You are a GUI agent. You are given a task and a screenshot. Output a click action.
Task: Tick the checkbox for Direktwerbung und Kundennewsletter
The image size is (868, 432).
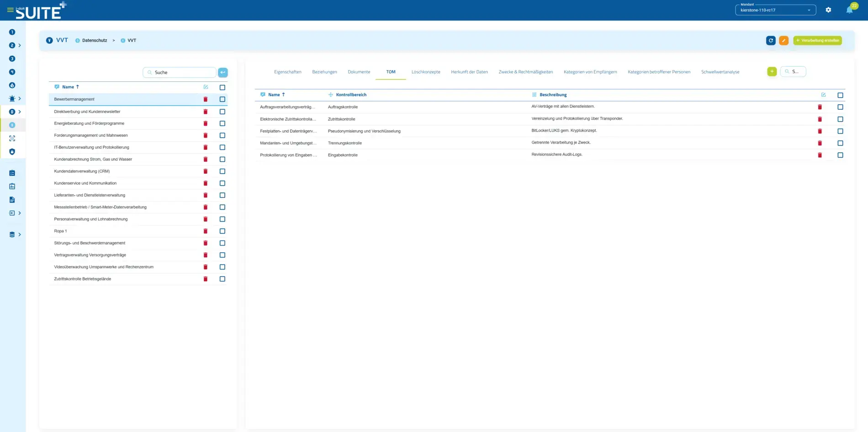click(x=222, y=112)
